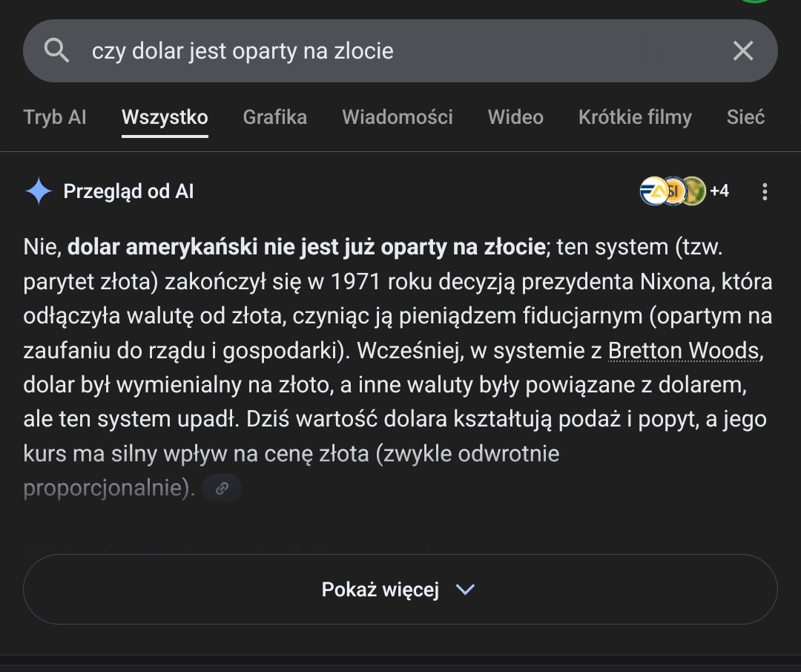The width and height of the screenshot is (801, 672).
Task: Select the Wszystko tab
Action: point(165,117)
